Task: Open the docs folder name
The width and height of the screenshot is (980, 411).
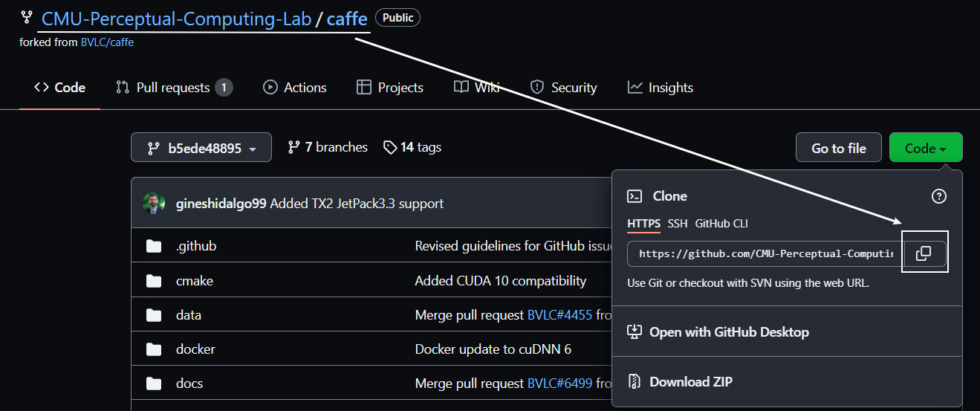Action: click(189, 384)
